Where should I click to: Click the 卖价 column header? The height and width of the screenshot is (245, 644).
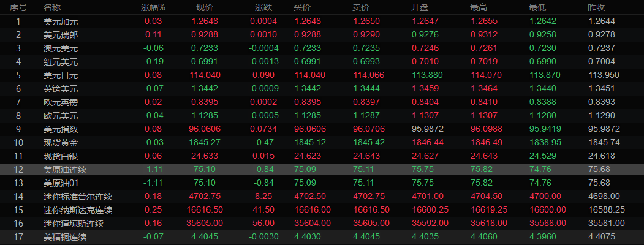pos(362,8)
